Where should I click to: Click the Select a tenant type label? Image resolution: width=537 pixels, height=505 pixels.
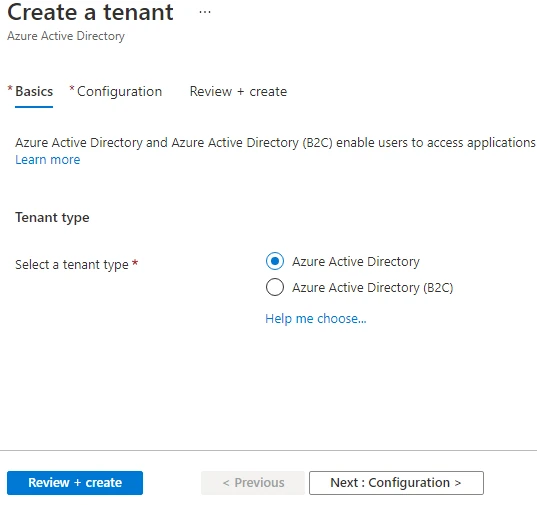click(72, 265)
